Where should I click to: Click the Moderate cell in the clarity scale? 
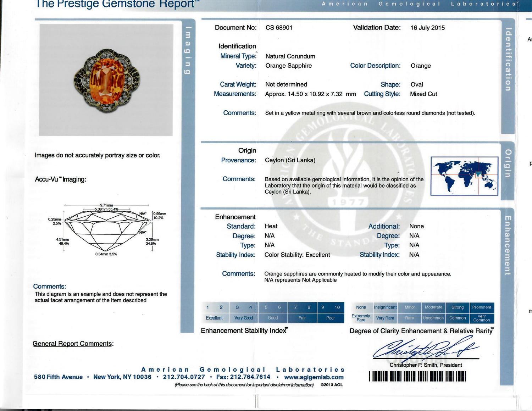[x=433, y=307]
